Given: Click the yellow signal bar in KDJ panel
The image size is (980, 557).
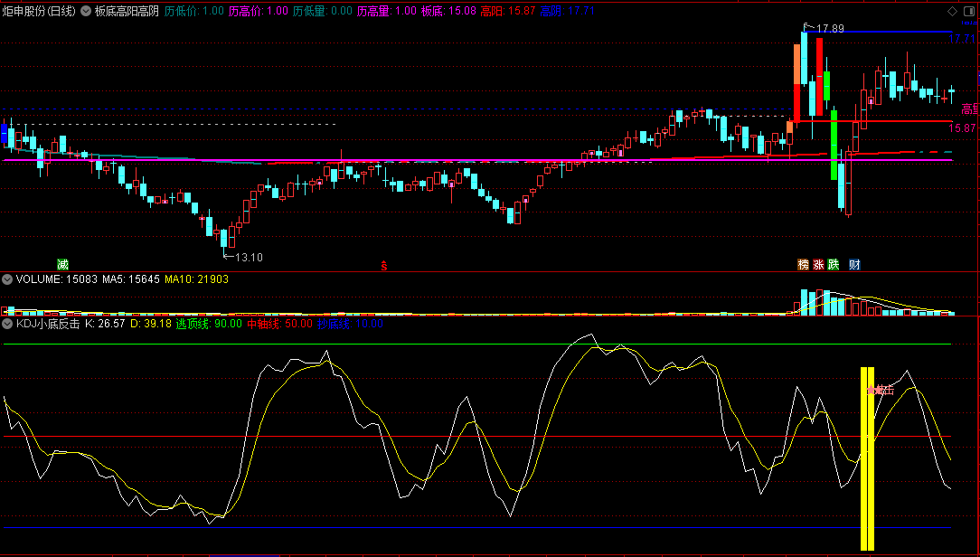Looking at the screenshot, I should [x=867, y=458].
